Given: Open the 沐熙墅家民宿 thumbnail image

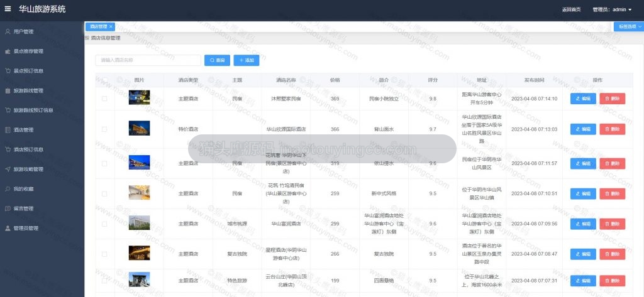Looking at the screenshot, I should click(139, 97).
